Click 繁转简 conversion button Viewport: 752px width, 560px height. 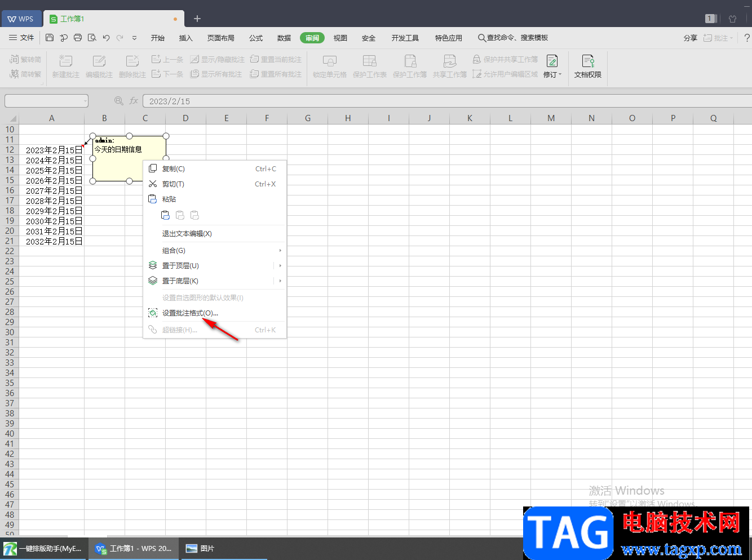click(25, 59)
